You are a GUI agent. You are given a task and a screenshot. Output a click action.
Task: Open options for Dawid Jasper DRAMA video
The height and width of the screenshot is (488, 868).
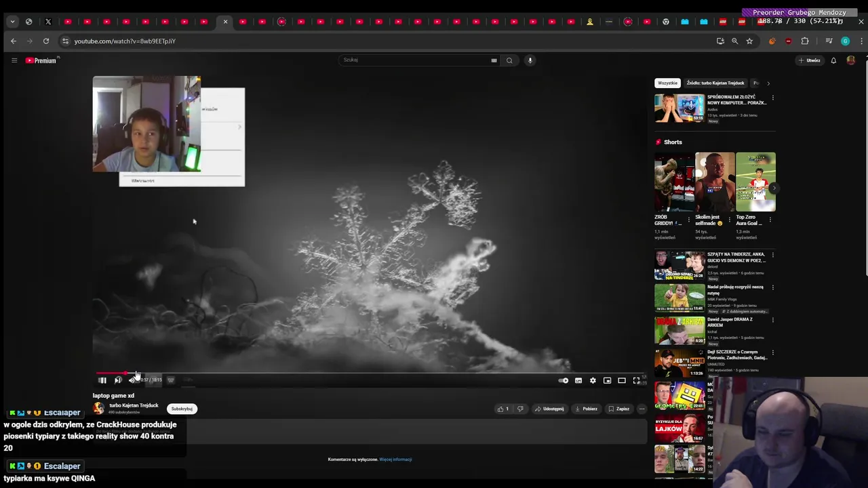pos(772,320)
